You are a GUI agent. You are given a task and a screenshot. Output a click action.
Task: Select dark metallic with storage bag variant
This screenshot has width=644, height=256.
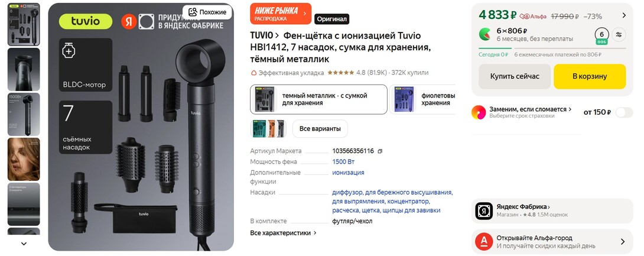pos(318,99)
